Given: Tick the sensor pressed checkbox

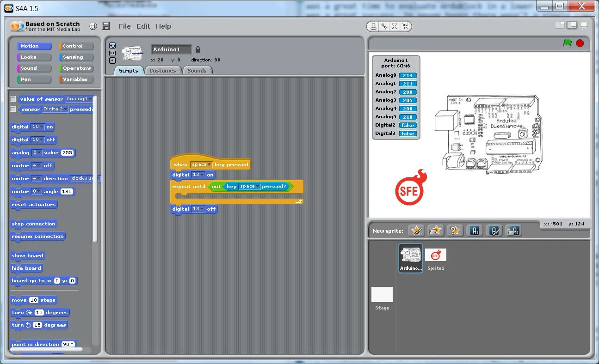Looking at the screenshot, I should (x=13, y=109).
